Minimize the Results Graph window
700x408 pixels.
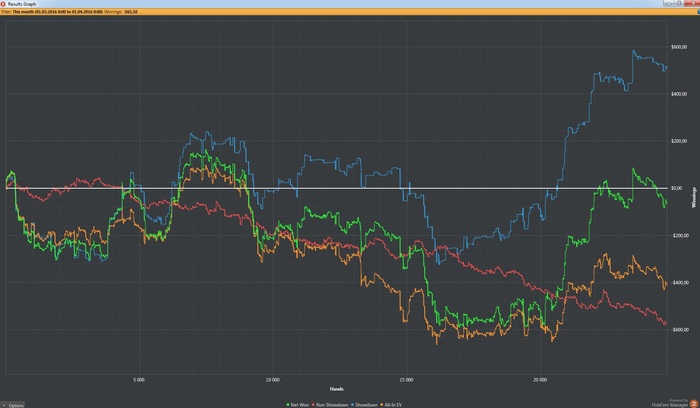point(668,3)
